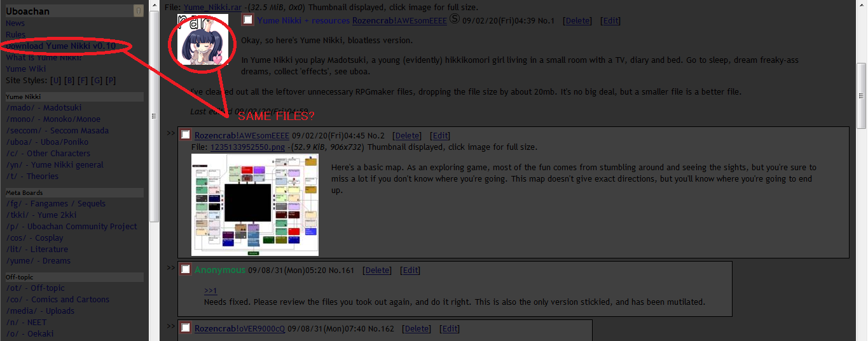Click the >> marker beside post No.2
868x341 pixels.
[x=171, y=133]
